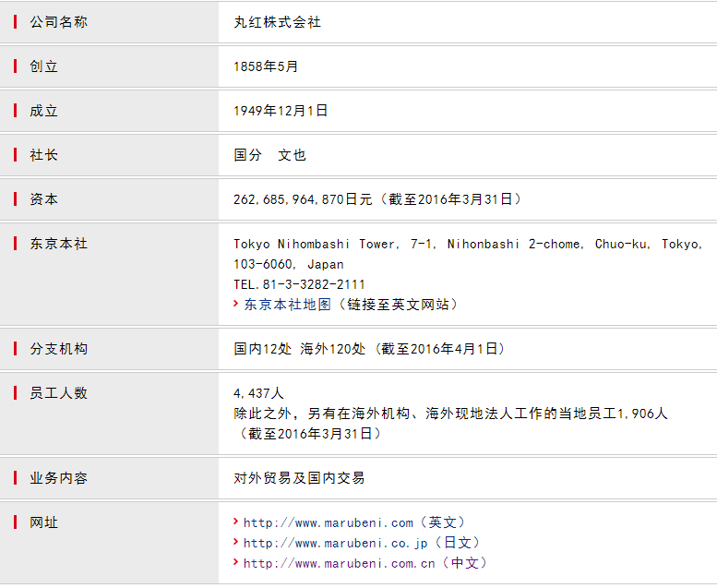This screenshot has height=588, width=717.
Task: Click the red arrow before 东京本社地图
Action: point(236,304)
